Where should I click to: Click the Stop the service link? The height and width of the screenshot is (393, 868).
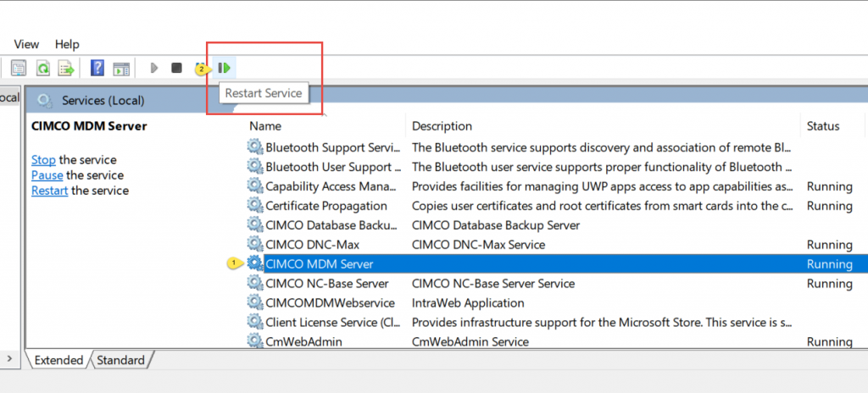tap(43, 160)
